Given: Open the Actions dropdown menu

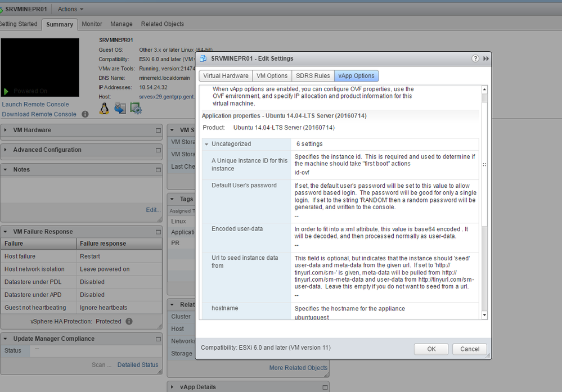Looking at the screenshot, I should [x=70, y=9].
